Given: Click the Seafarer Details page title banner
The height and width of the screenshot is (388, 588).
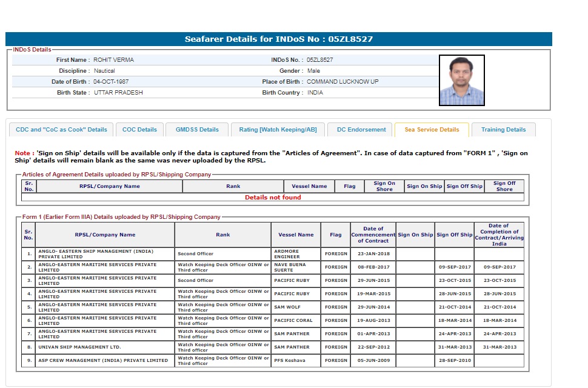Looking at the screenshot, I should (x=279, y=39).
